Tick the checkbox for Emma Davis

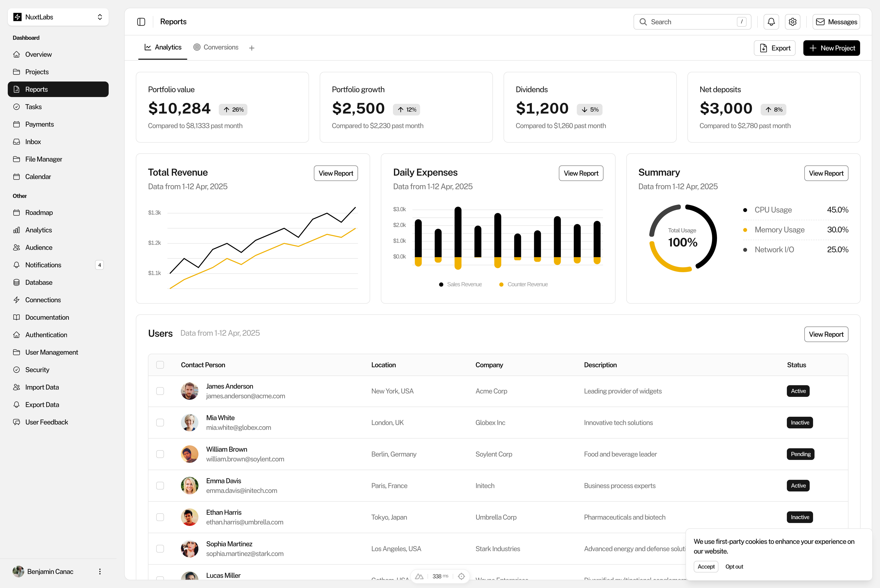click(x=160, y=486)
